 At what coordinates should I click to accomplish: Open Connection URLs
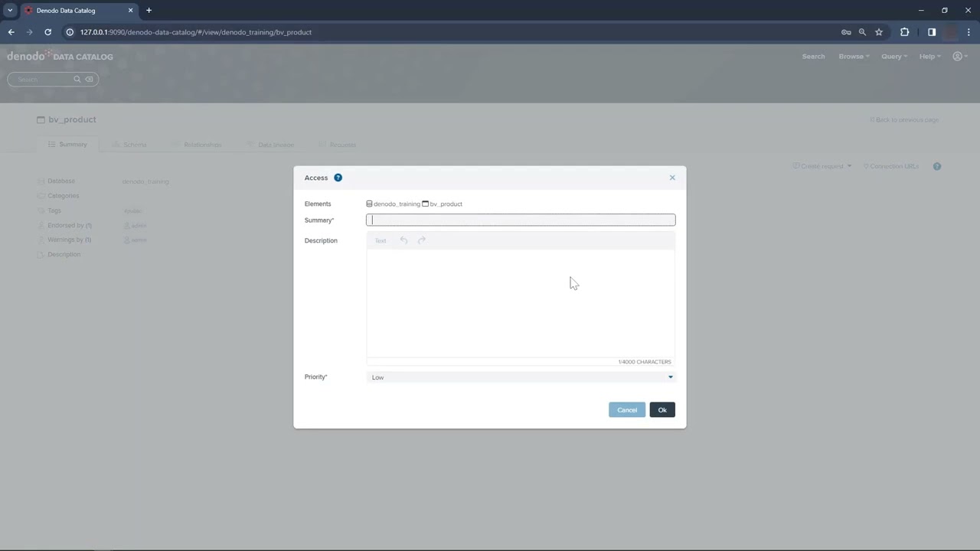click(891, 166)
